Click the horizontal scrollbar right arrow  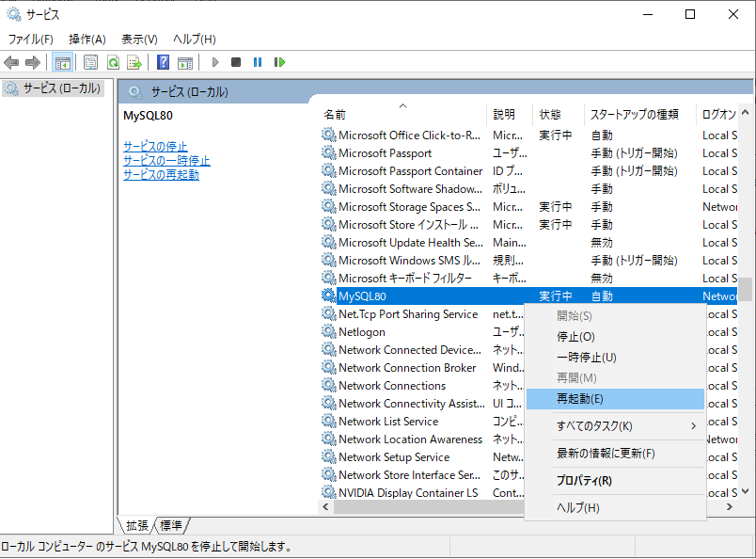[x=730, y=507]
